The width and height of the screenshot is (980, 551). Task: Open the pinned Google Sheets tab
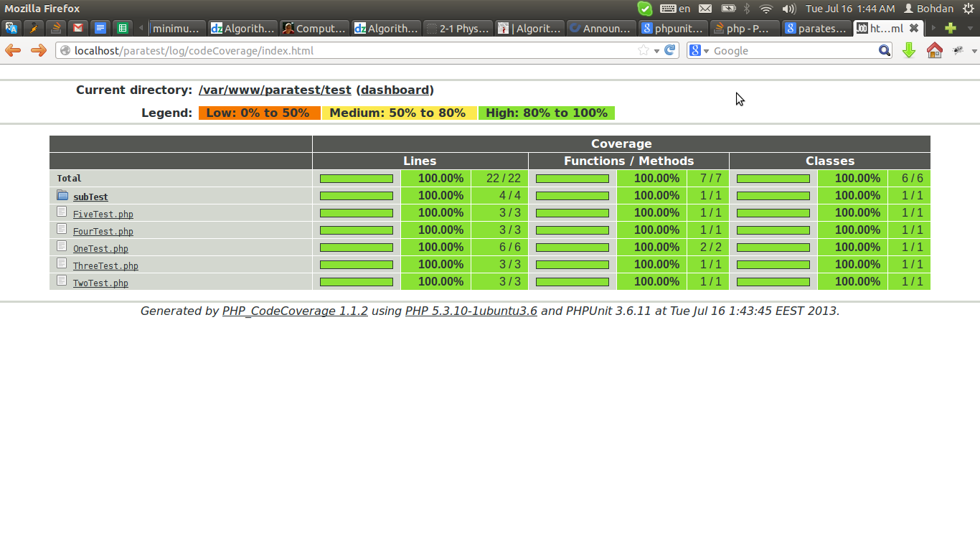point(123,28)
